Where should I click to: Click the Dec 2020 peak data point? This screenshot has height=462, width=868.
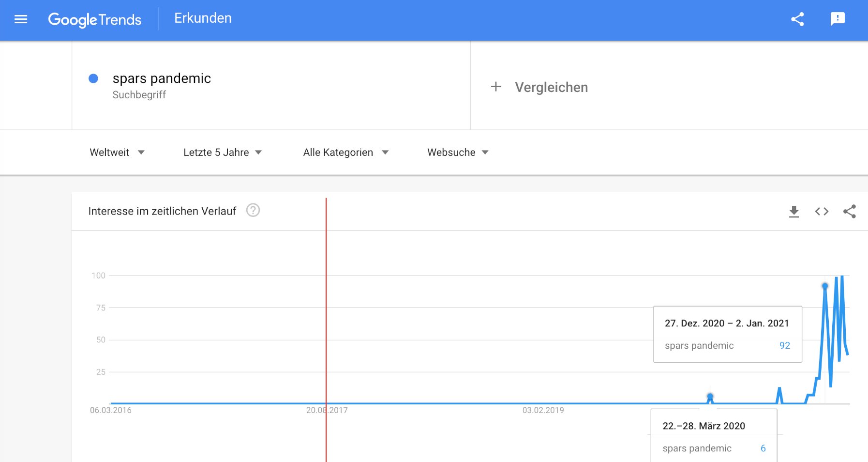[x=825, y=286]
